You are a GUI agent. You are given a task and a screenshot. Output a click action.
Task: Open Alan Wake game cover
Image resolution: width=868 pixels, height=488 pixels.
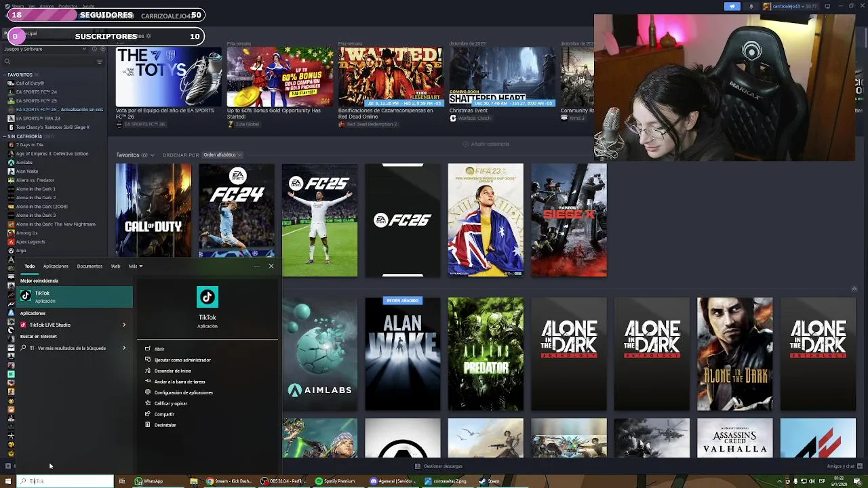click(403, 354)
